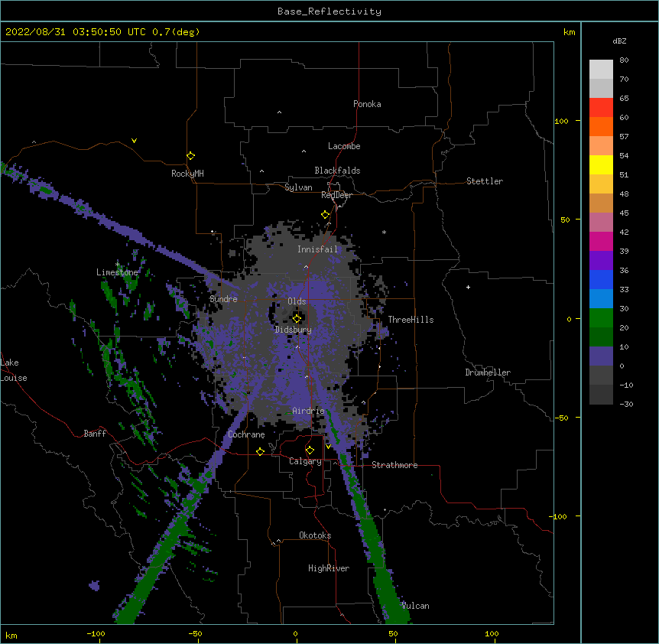659x644 pixels.
Task: Click the 80 value in the dBZ legend
Action: pyautogui.click(x=624, y=60)
